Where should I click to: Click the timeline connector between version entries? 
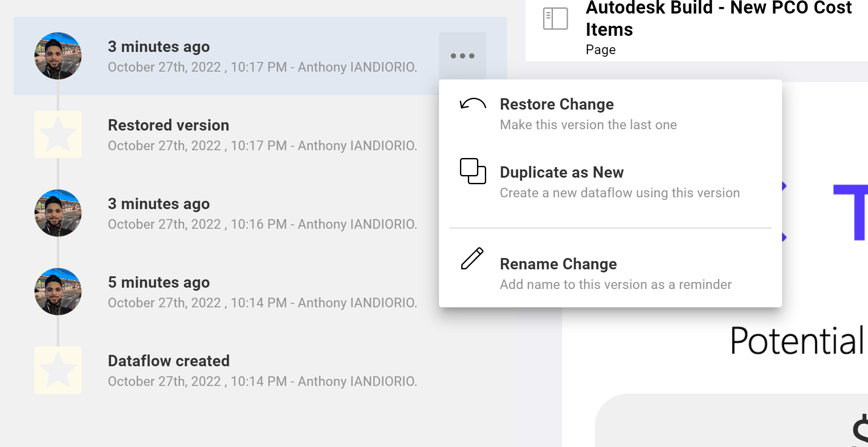pyautogui.click(x=58, y=175)
